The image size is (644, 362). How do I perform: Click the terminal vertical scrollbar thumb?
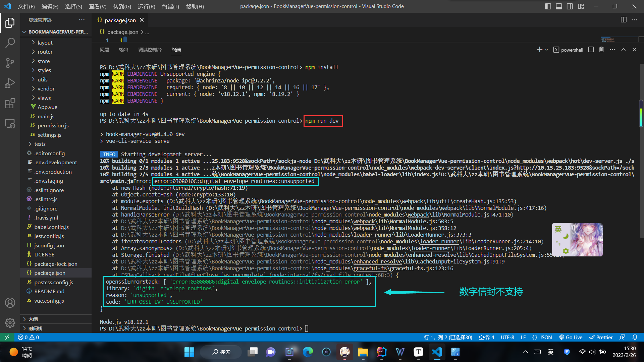click(641, 114)
